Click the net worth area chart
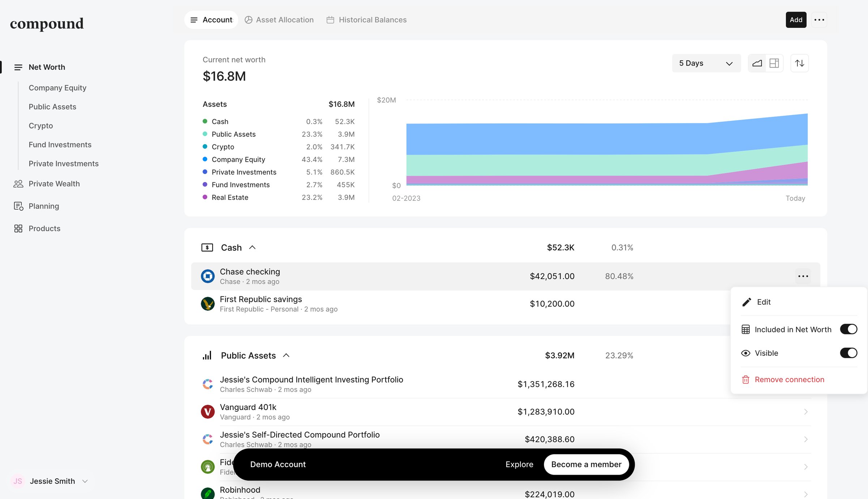 (x=607, y=149)
